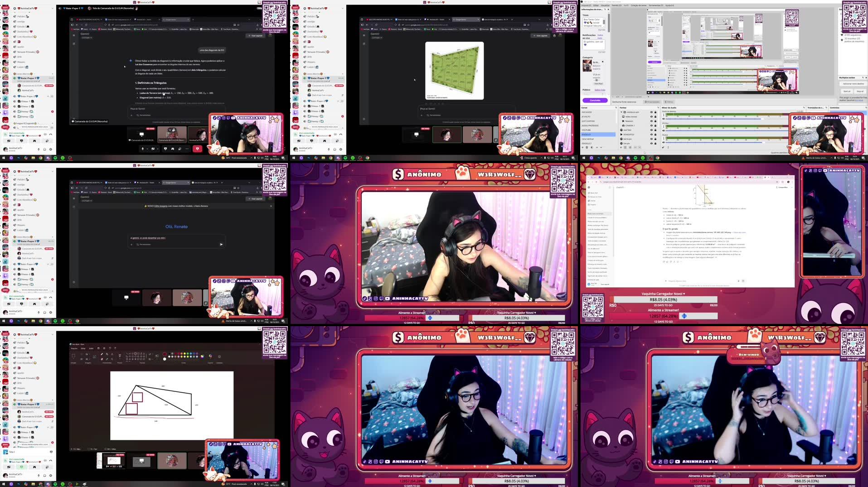Open microphone options arrow in Discord call bar

pos(147,149)
